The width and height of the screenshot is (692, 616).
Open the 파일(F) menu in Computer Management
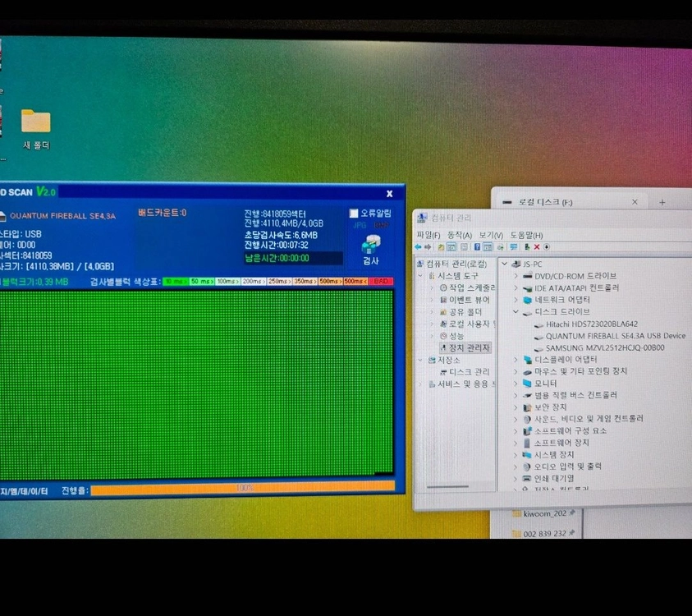tap(428, 235)
